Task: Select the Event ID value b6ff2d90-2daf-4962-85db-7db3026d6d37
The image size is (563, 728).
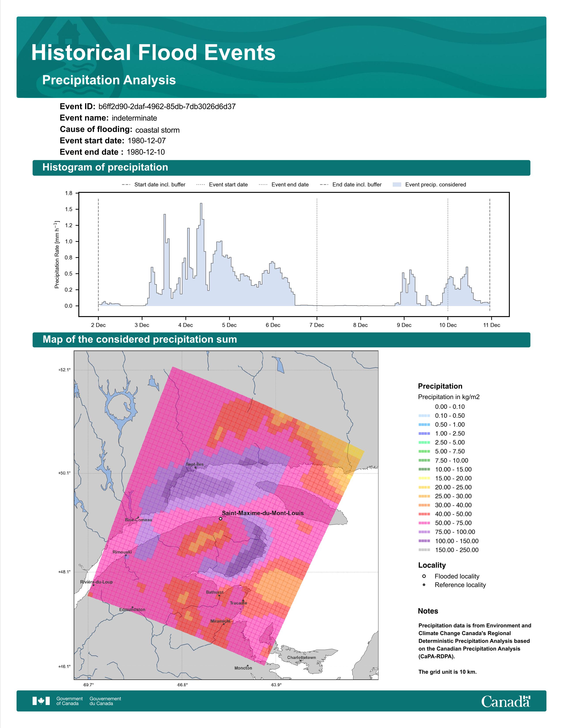Action: (167, 107)
